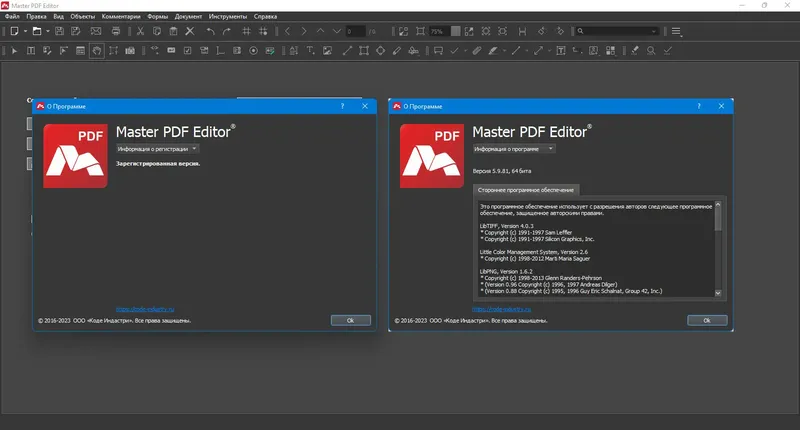Click the Attach file paperclip icon
Viewport: 800px width, 430px height.
click(x=477, y=50)
